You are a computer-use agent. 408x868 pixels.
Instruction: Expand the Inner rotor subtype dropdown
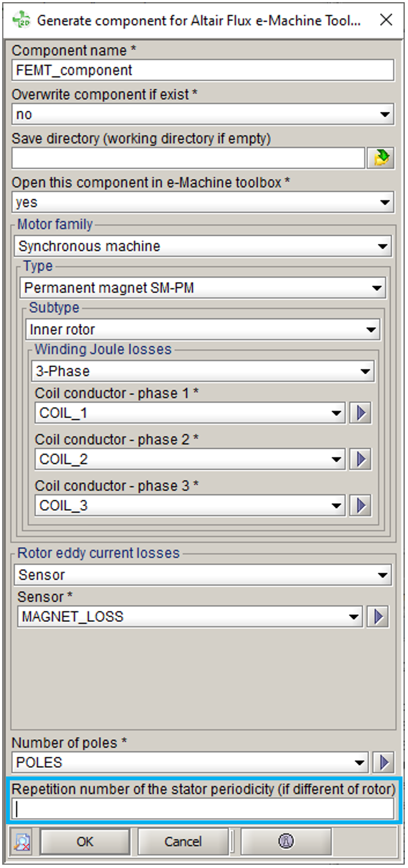point(203,329)
